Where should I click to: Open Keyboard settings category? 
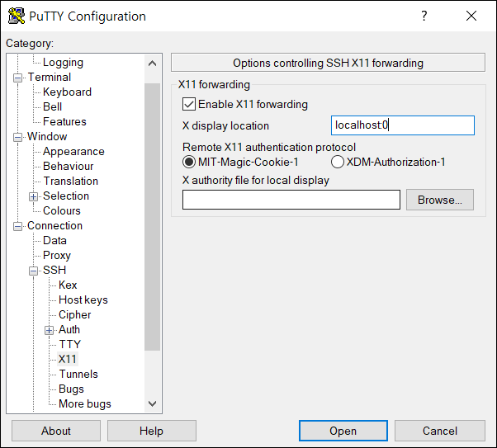(67, 92)
